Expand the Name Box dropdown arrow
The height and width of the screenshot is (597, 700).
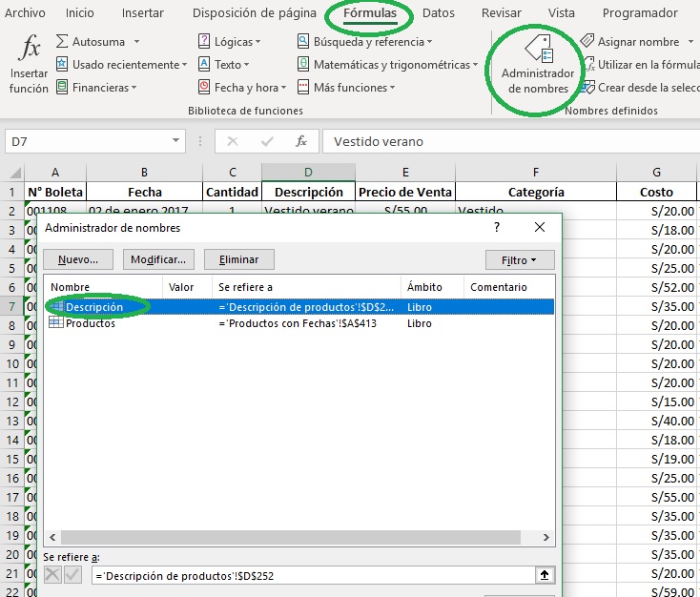pos(175,141)
